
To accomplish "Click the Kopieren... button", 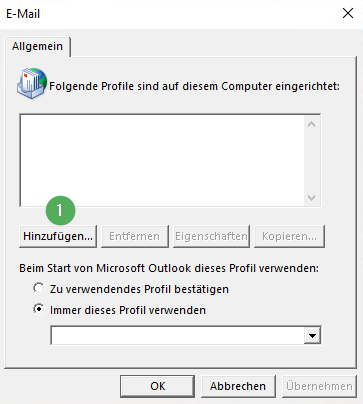I will [x=289, y=236].
